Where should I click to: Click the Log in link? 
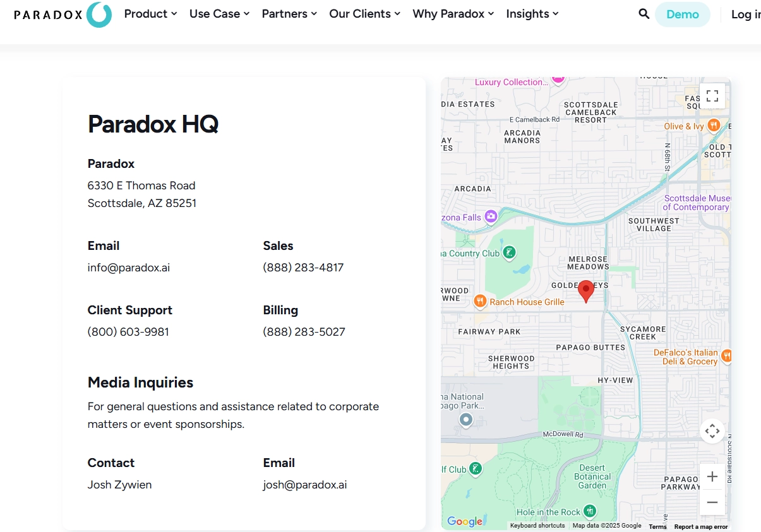click(x=745, y=15)
